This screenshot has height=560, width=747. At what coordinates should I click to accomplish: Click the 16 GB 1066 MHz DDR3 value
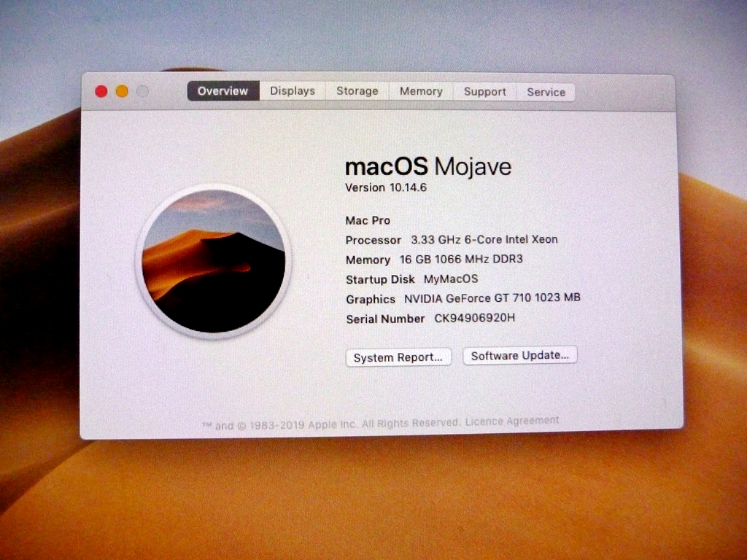pyautogui.click(x=461, y=259)
